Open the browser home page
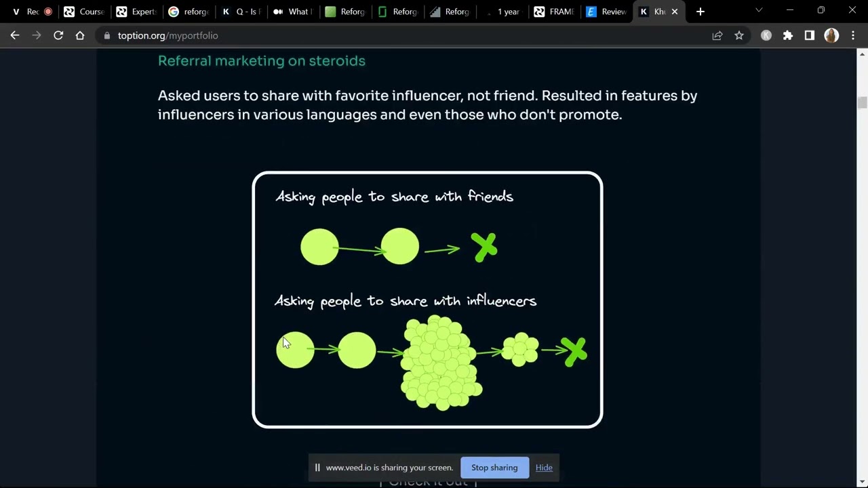This screenshot has width=868, height=488. (80, 35)
